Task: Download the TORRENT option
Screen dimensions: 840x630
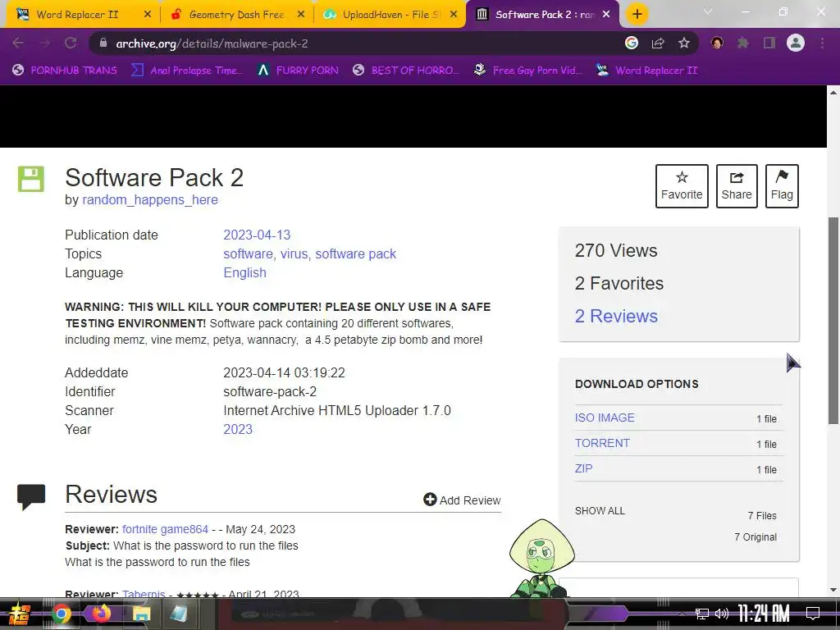Action: (602, 443)
